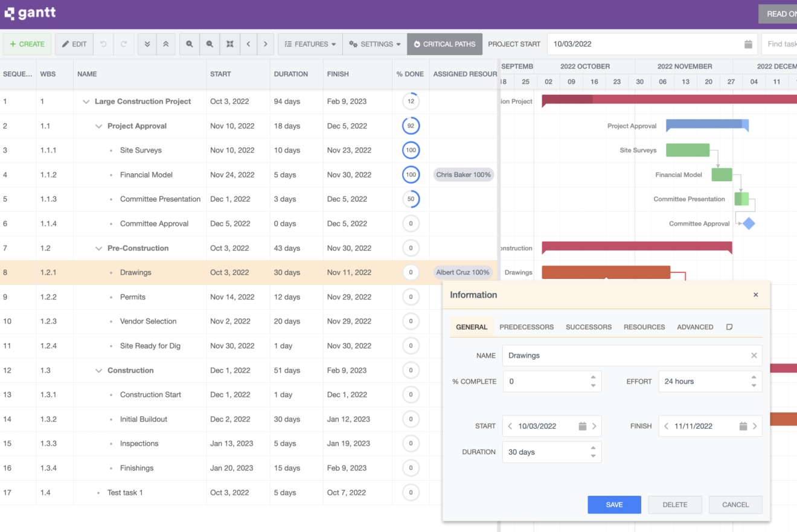Collapse the Project Approval task group

pos(99,126)
